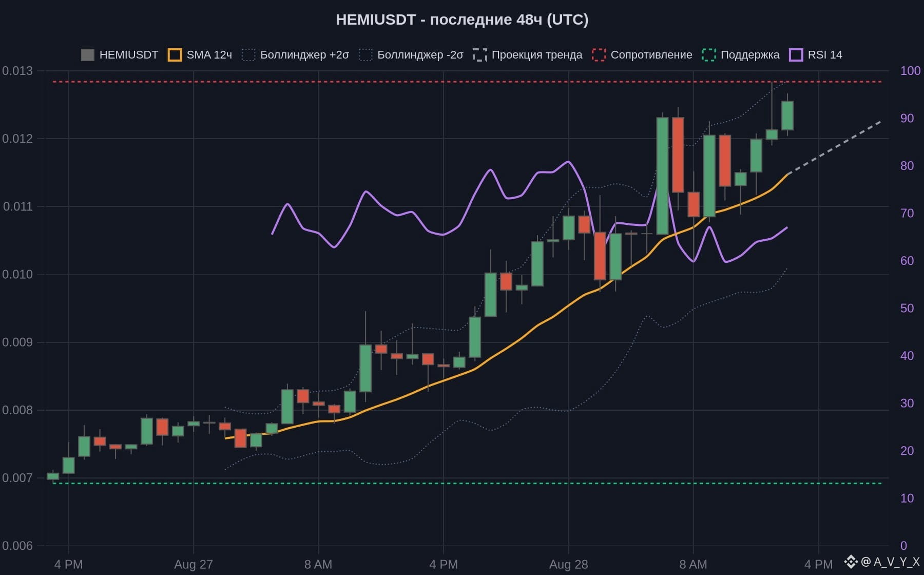Click the green dashed support line
Screen dimensions: 924x575
coord(467,483)
